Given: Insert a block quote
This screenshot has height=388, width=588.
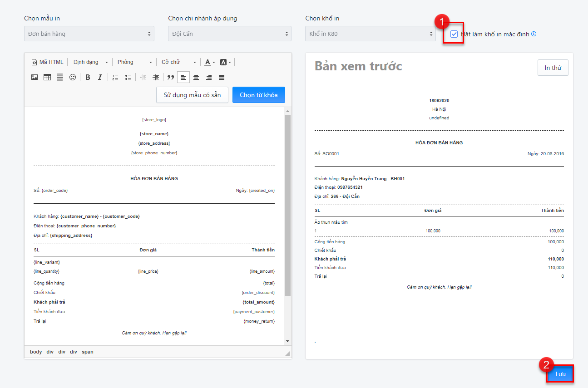Looking at the screenshot, I should tap(171, 77).
